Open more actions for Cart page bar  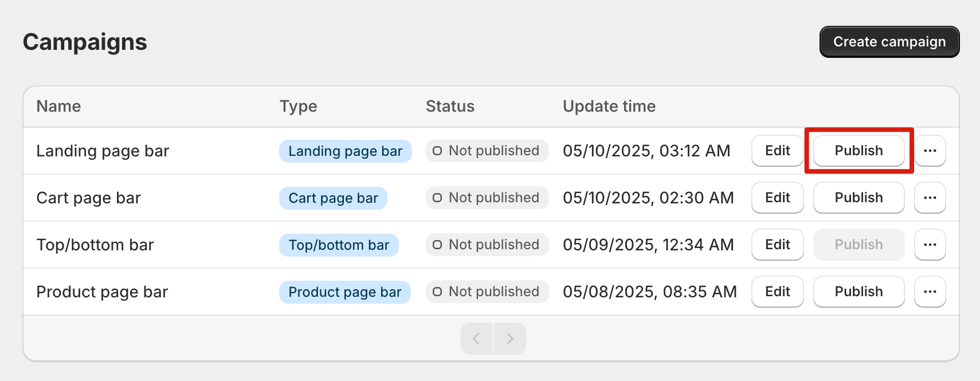click(930, 198)
